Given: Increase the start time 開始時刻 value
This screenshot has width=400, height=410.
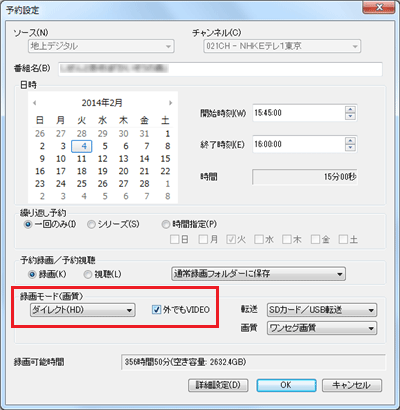Looking at the screenshot, I should click(350, 109).
